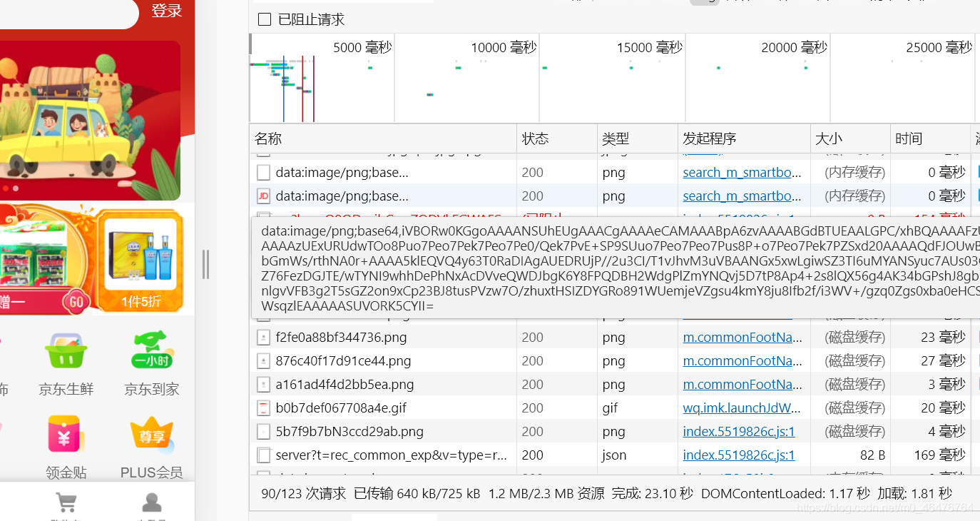Click file icon of b0b7def067708a4e.gif
Viewport: 980px width, 521px height.
pos(264,408)
